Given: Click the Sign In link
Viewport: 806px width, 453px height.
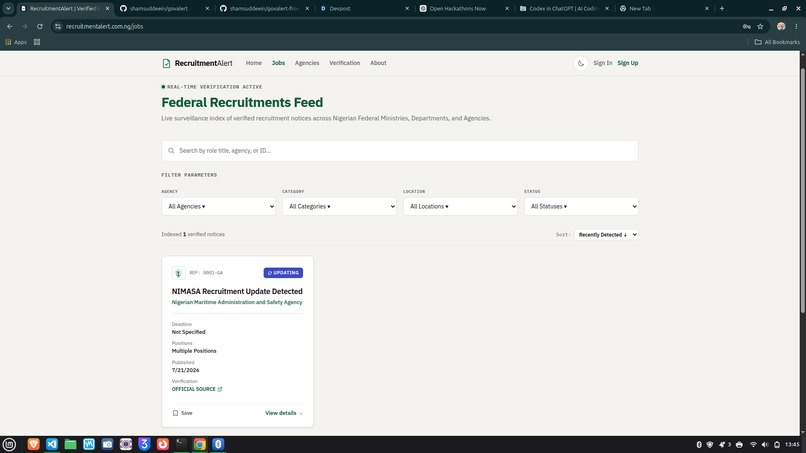Looking at the screenshot, I should pos(602,63).
